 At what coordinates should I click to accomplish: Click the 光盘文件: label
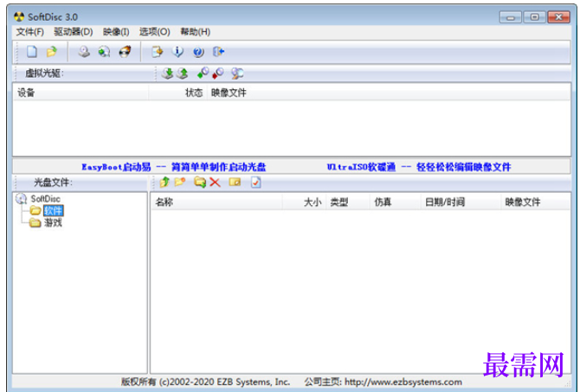click(x=54, y=182)
